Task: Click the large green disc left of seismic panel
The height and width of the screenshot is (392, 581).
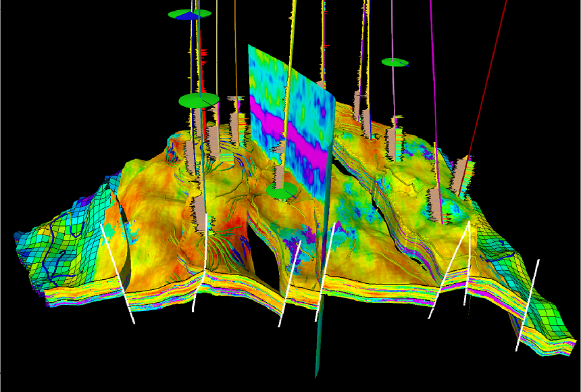Action: tap(199, 101)
